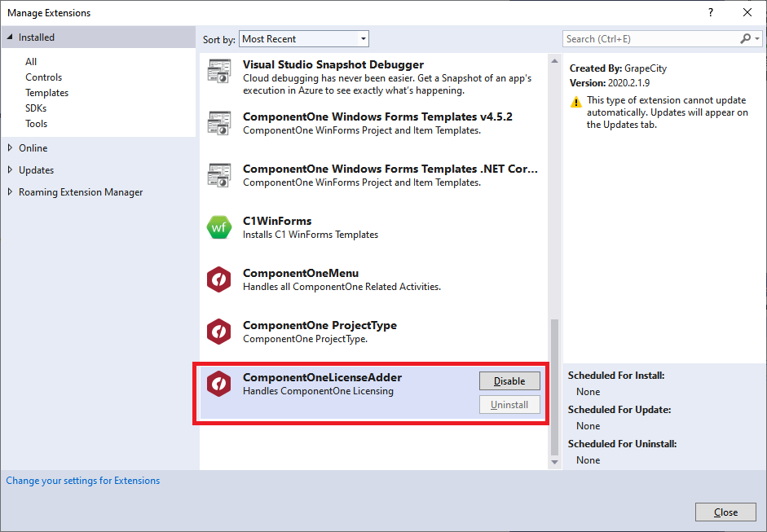This screenshot has height=532, width=767.
Task: Click the yellow warning triangle icon
Action: [576, 102]
